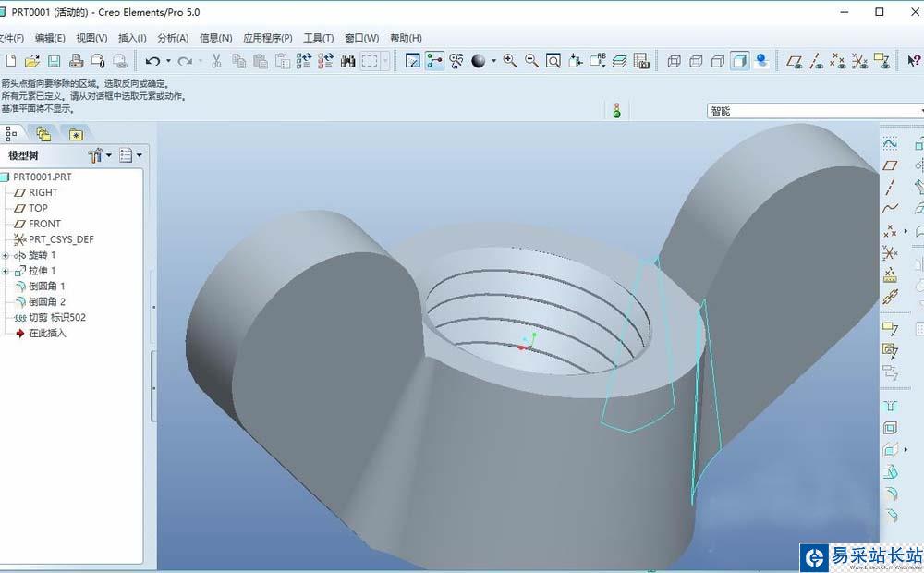Image resolution: width=924 pixels, height=573 pixels.
Task: Expand the 旋转 1 feature node
Action: (6, 255)
